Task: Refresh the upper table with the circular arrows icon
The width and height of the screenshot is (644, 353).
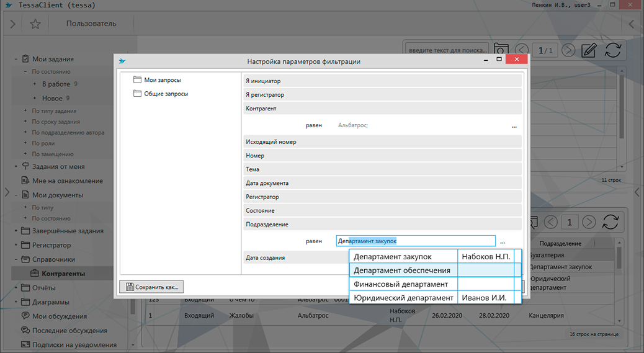Action: pyautogui.click(x=612, y=50)
